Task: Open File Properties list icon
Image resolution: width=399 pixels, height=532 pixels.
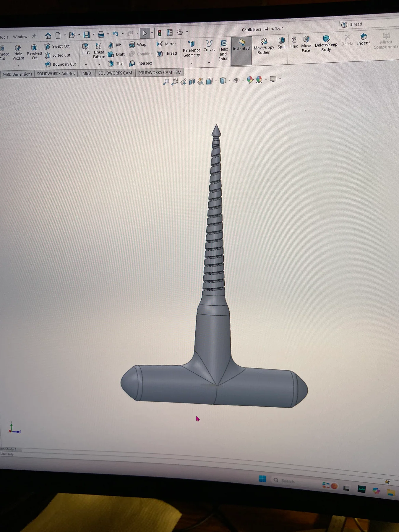Action: (x=170, y=33)
